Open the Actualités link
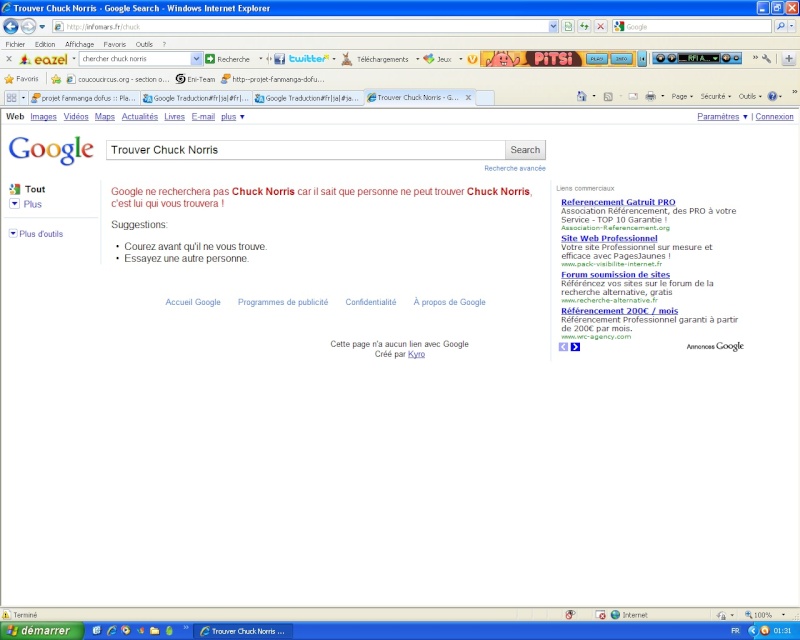Image resolution: width=800 pixels, height=640 pixels. [140, 117]
